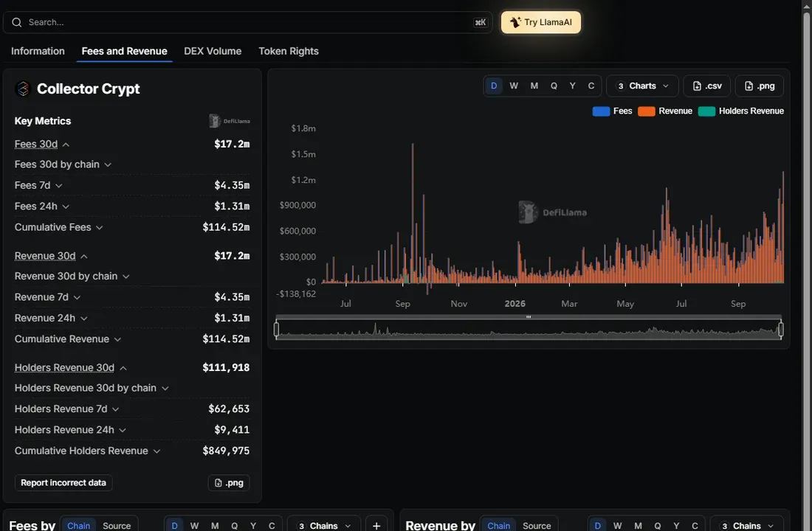Click the $849,975 Cumulative Holders Revenue value

coord(226,451)
